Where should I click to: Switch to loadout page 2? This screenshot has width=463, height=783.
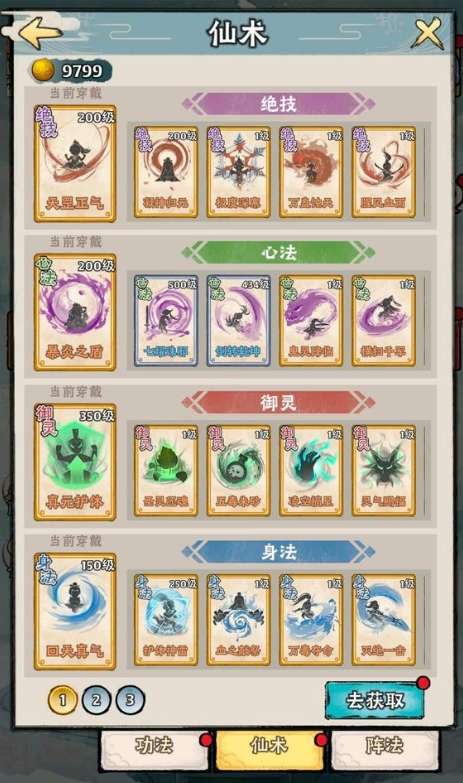pyautogui.click(x=96, y=700)
